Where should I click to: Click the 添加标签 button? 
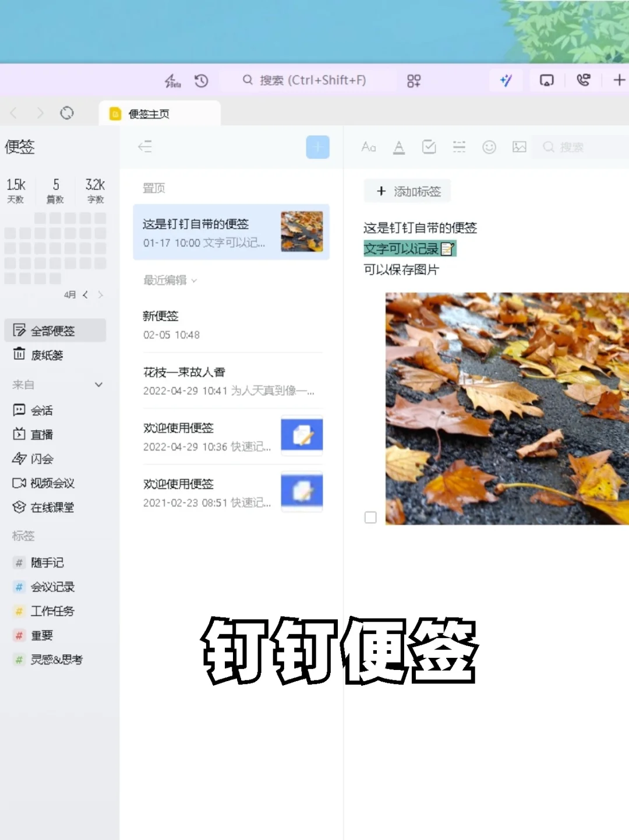(x=407, y=191)
